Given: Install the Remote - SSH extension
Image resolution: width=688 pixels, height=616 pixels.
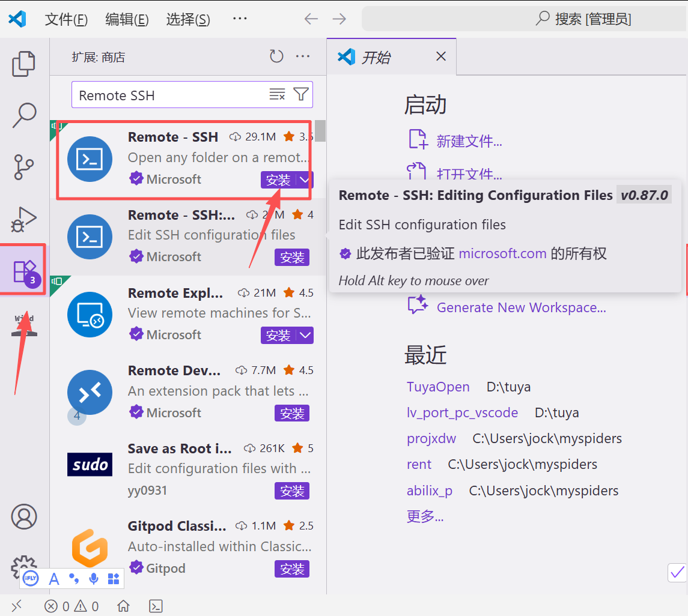Looking at the screenshot, I should [278, 180].
